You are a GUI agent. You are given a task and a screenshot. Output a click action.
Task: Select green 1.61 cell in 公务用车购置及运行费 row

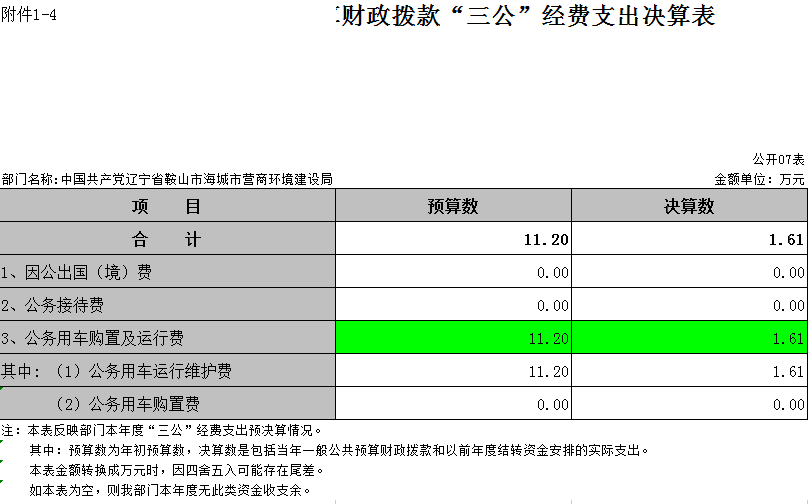coord(689,338)
